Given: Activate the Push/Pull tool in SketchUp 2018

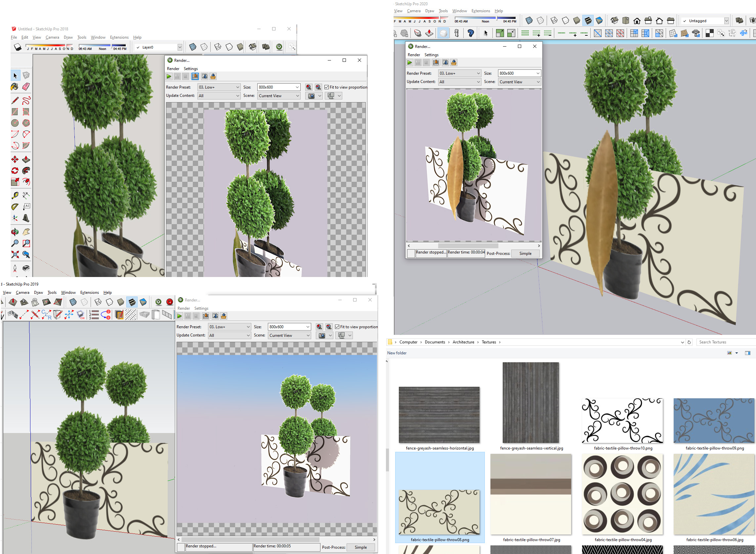Looking at the screenshot, I should coord(26,159).
